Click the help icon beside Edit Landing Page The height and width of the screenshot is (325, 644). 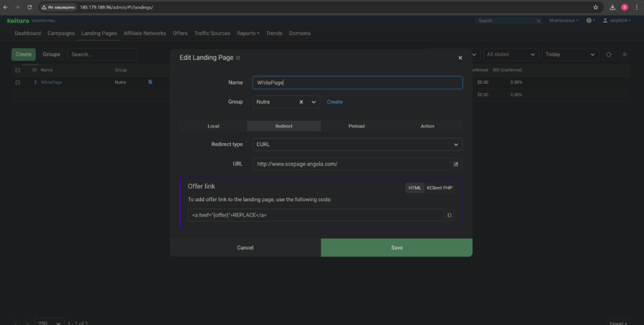click(238, 58)
